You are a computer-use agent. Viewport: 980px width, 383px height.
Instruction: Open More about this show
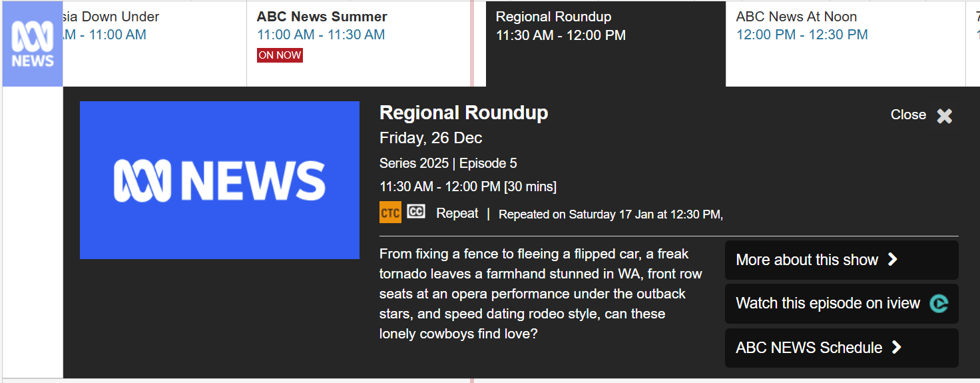coord(806,260)
